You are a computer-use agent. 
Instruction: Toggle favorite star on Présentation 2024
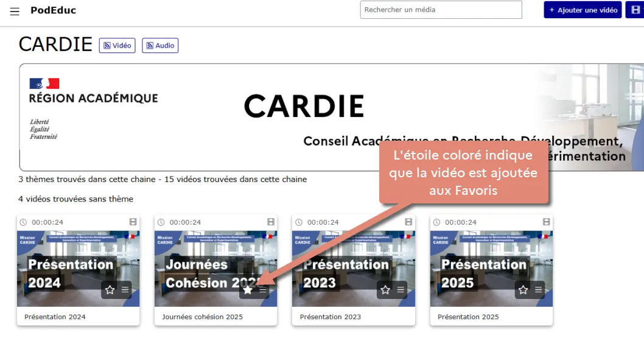pos(110,290)
